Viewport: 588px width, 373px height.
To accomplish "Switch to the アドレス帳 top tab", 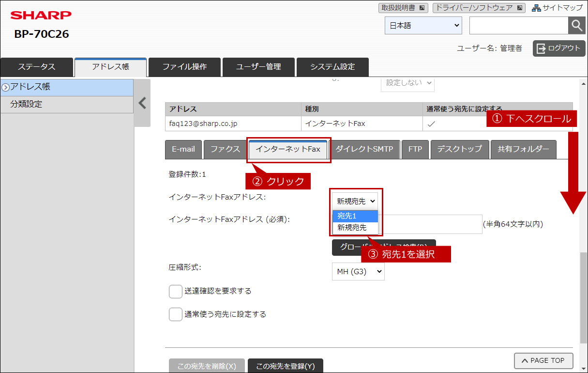I will [110, 67].
